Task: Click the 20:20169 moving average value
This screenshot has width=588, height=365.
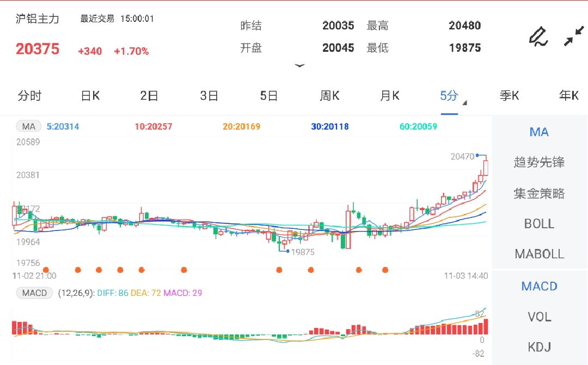Action: coord(242,126)
